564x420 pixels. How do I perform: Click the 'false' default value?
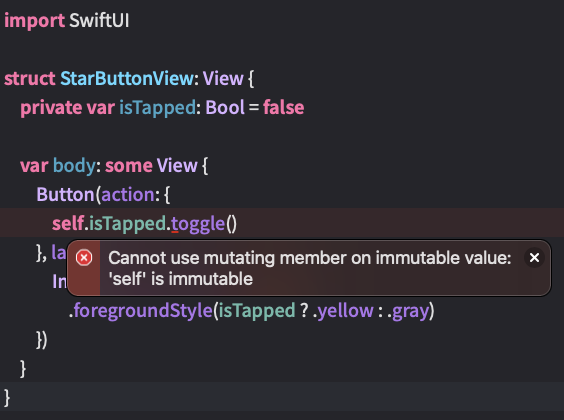coord(283,108)
